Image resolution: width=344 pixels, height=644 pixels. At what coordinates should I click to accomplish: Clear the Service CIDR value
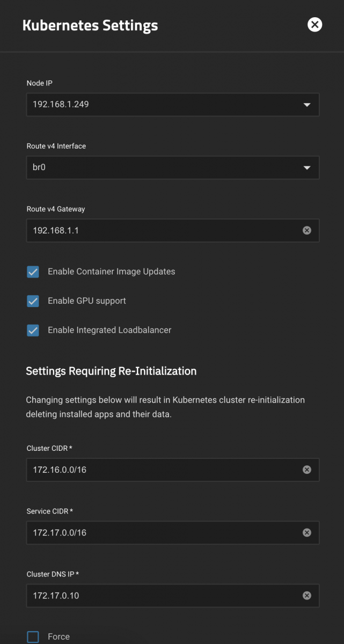307,533
